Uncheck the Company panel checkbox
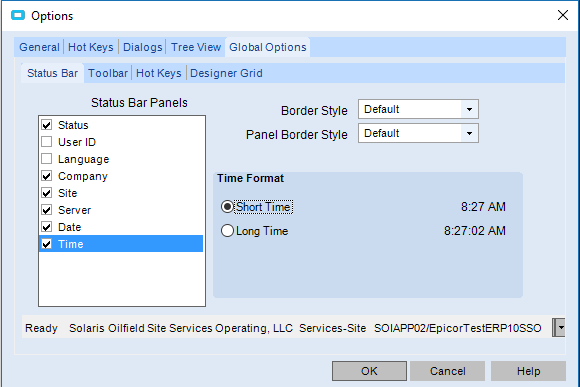 coord(47,176)
